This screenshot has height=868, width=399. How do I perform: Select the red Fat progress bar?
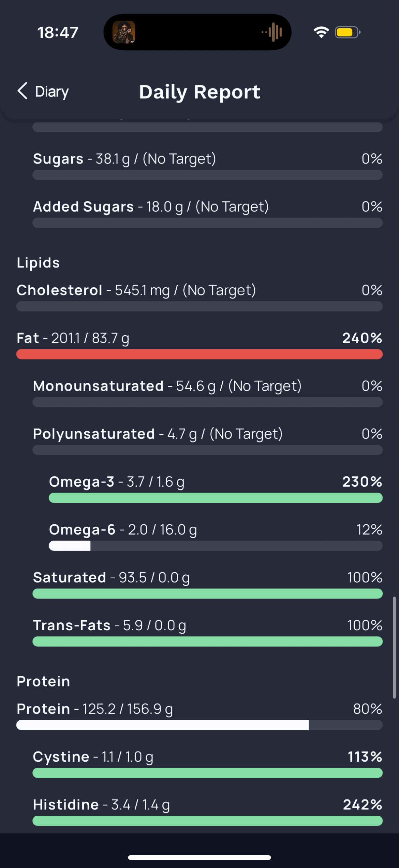point(199,354)
